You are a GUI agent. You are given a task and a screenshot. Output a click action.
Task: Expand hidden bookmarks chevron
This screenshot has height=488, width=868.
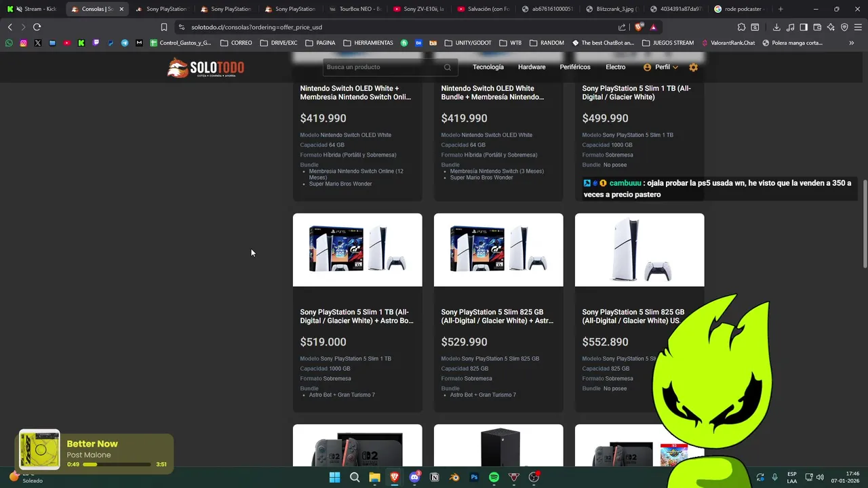pyautogui.click(x=852, y=43)
